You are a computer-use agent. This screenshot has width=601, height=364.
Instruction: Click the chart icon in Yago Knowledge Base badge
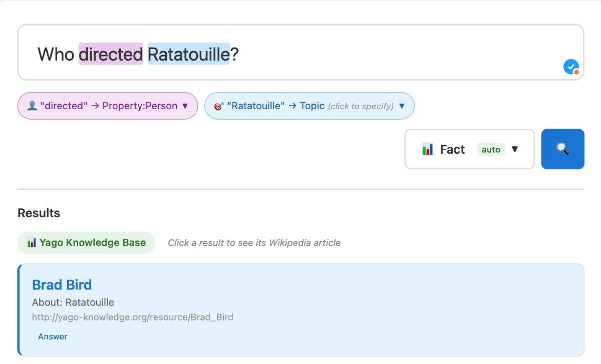point(32,243)
